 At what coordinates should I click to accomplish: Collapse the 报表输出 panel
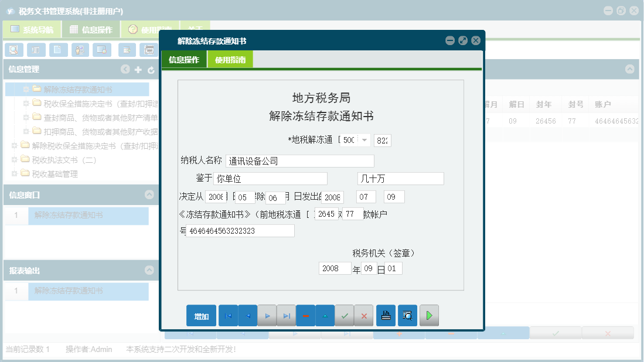[x=149, y=270]
